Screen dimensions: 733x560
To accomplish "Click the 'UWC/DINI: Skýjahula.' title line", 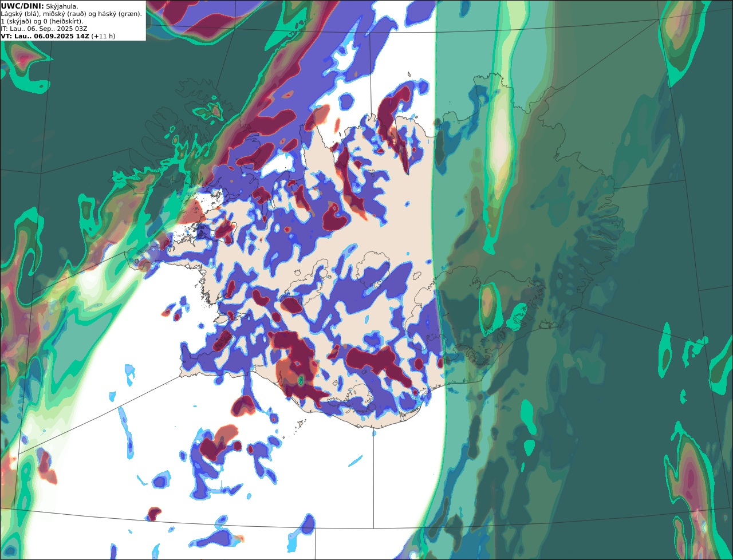I will [x=40, y=6].
